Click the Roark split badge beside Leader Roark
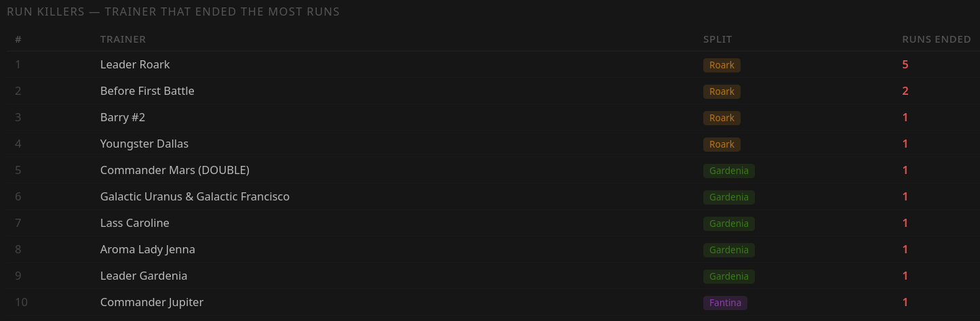Screen dimensions: 980x321 click(x=722, y=65)
